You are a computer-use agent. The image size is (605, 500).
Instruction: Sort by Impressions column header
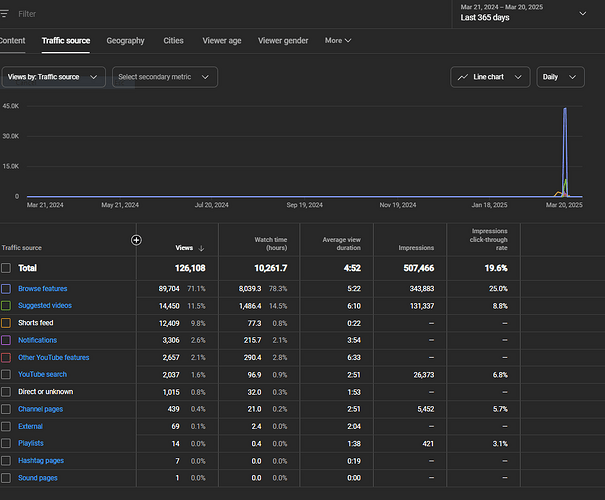416,248
